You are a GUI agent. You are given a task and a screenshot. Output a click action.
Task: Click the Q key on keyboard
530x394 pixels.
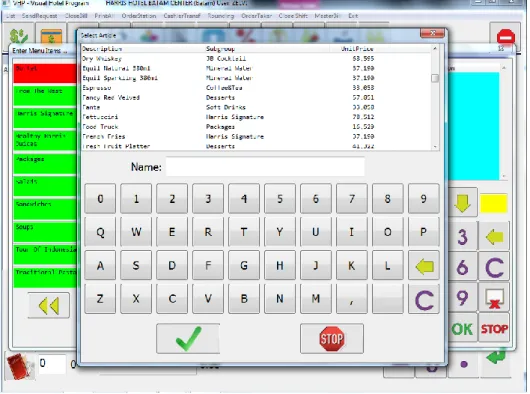100,232
